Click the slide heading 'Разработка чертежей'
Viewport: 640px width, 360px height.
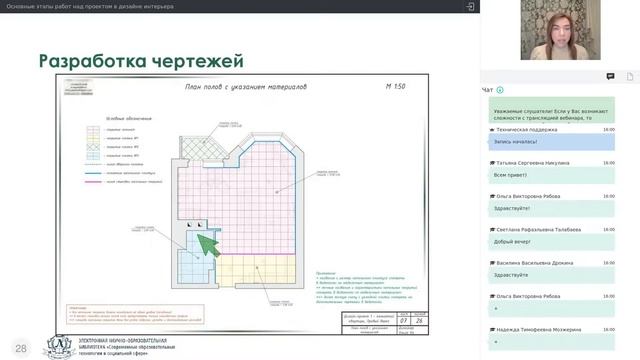point(141,61)
